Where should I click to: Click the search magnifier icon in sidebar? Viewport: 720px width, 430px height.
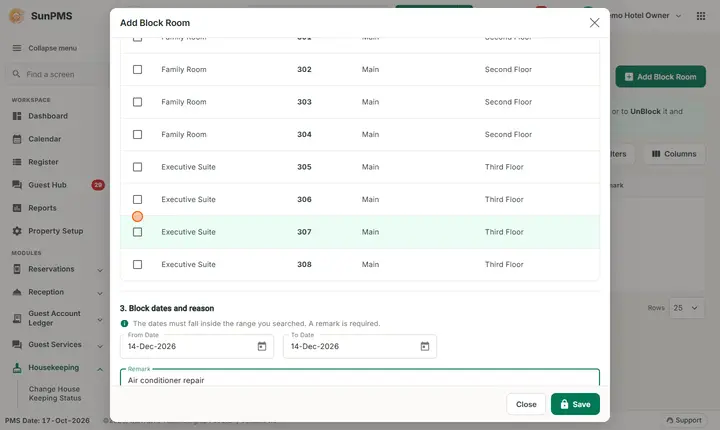tap(17, 74)
